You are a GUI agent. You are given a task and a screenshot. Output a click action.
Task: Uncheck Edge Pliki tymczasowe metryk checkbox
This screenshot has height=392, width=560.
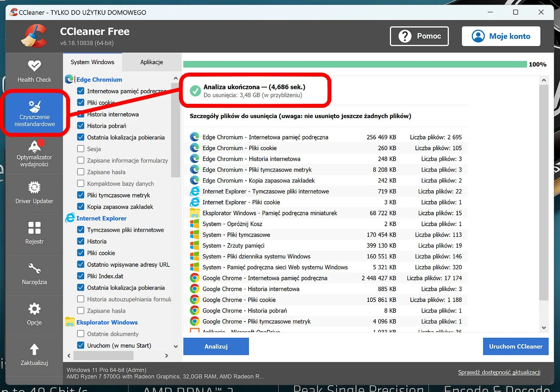point(81,195)
